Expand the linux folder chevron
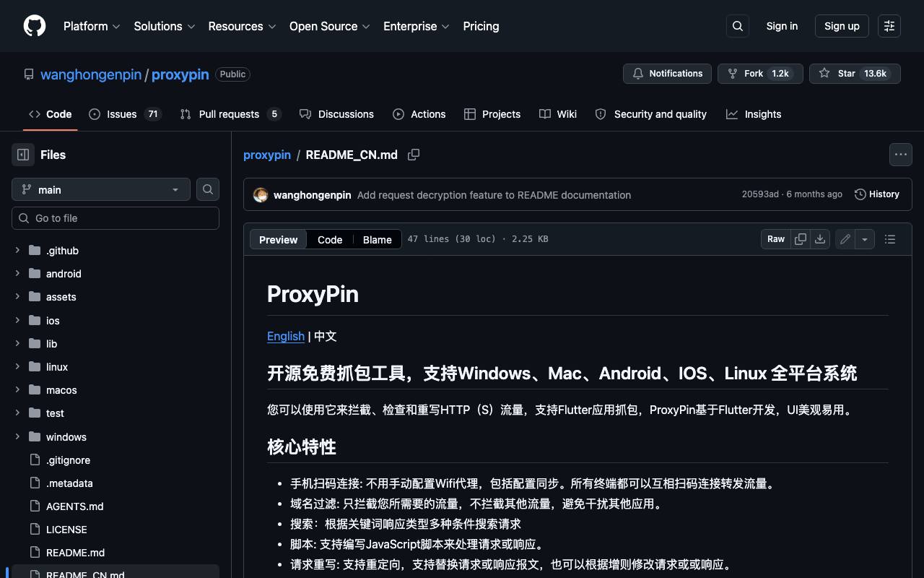Image resolution: width=924 pixels, height=578 pixels. (17, 367)
